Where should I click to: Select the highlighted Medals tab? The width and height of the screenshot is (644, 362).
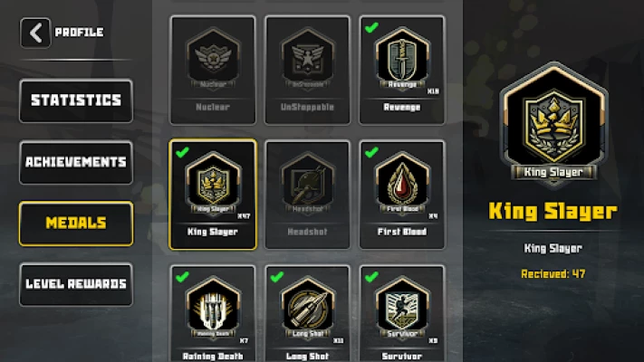pos(76,224)
